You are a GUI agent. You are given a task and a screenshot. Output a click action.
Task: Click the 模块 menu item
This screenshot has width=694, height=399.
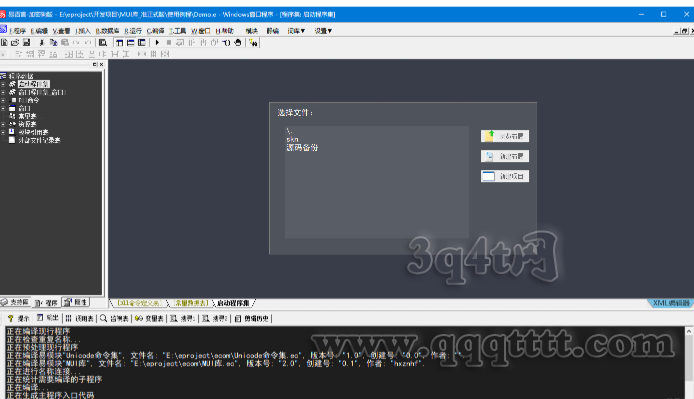(x=251, y=31)
